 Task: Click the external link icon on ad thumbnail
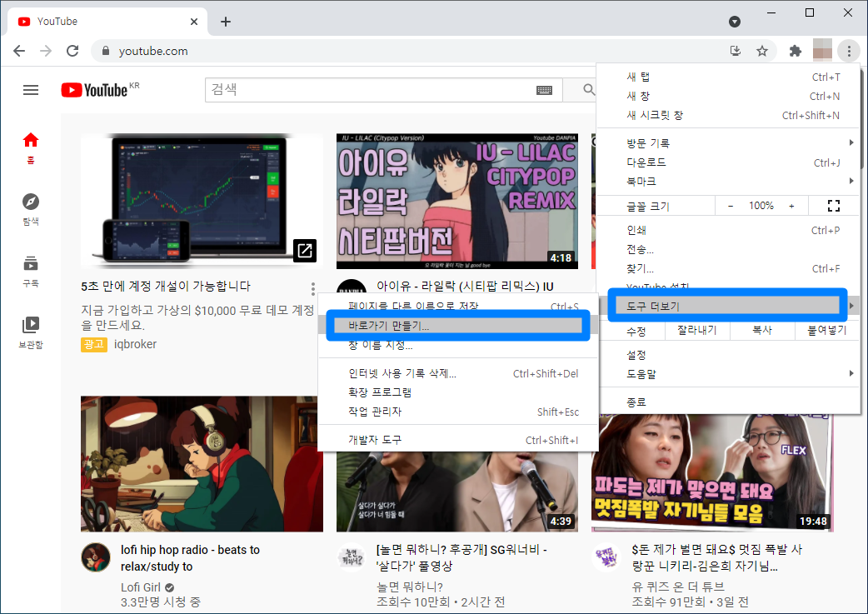pos(304,250)
